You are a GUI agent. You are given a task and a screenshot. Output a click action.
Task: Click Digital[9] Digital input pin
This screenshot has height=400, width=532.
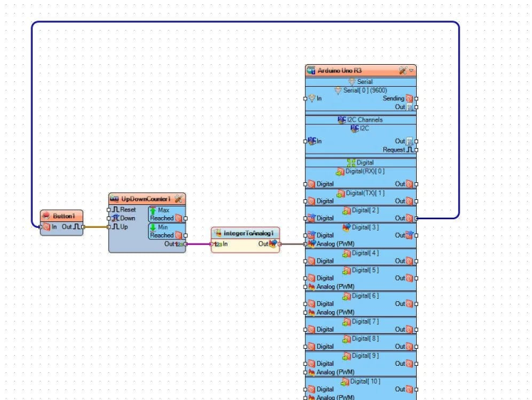click(x=305, y=364)
